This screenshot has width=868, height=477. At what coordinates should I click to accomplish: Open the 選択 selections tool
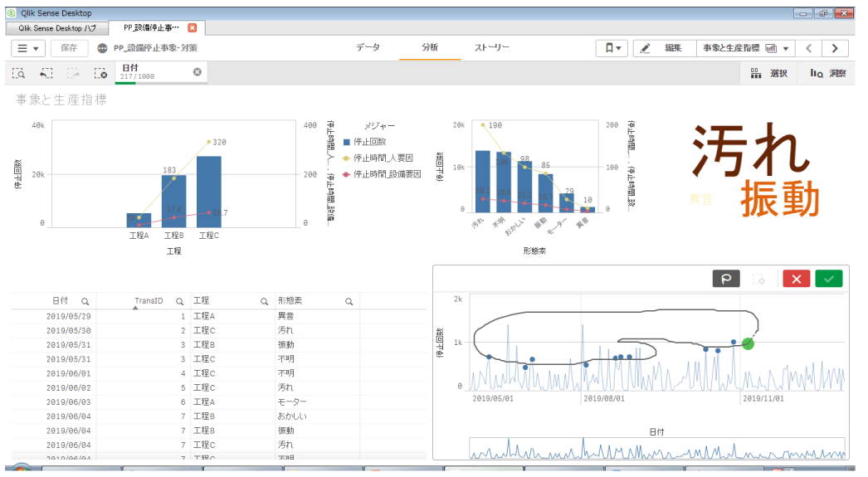coord(769,74)
